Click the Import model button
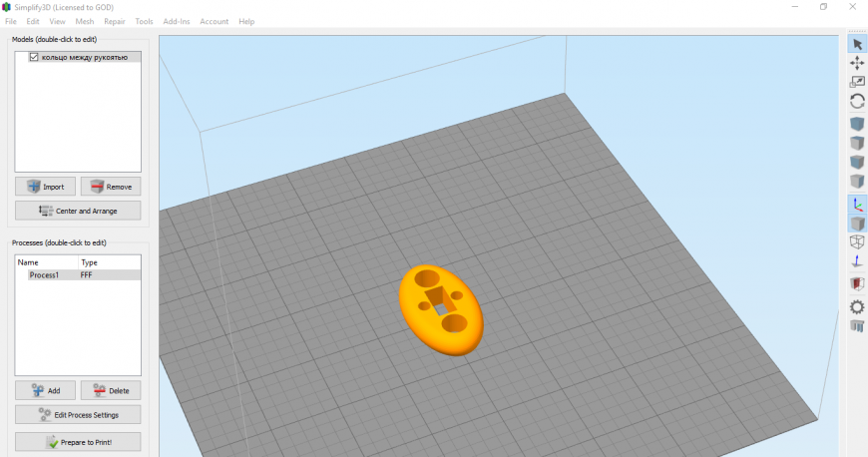This screenshot has height=457, width=868. (x=45, y=187)
